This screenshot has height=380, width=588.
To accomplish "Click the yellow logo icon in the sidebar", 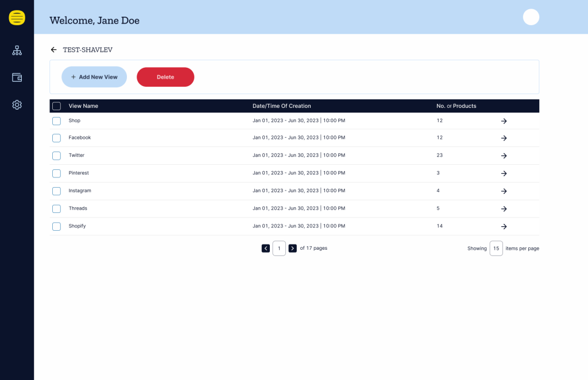I will [17, 18].
